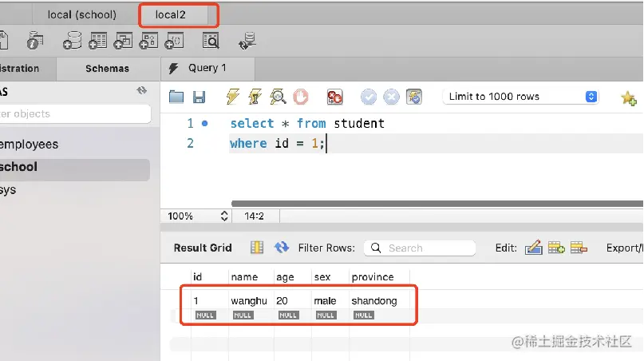Execute statement under cursor lightning icon
This screenshot has width=644, height=361.
tap(255, 97)
